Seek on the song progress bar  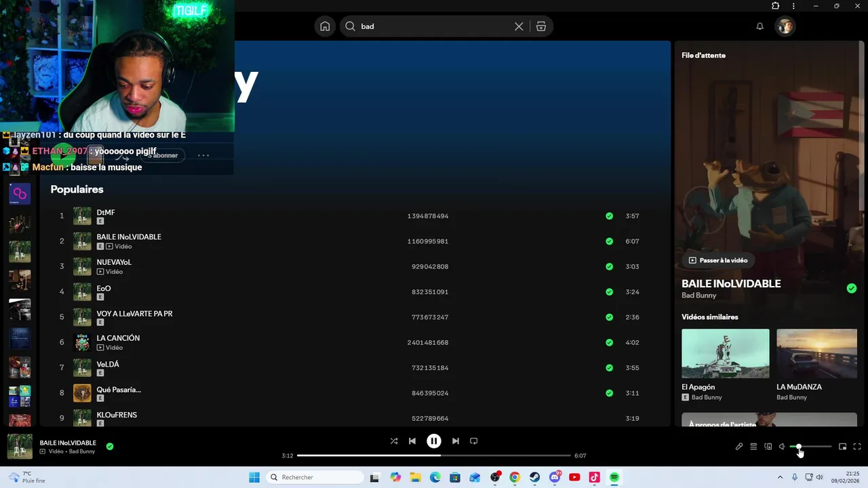click(x=434, y=455)
